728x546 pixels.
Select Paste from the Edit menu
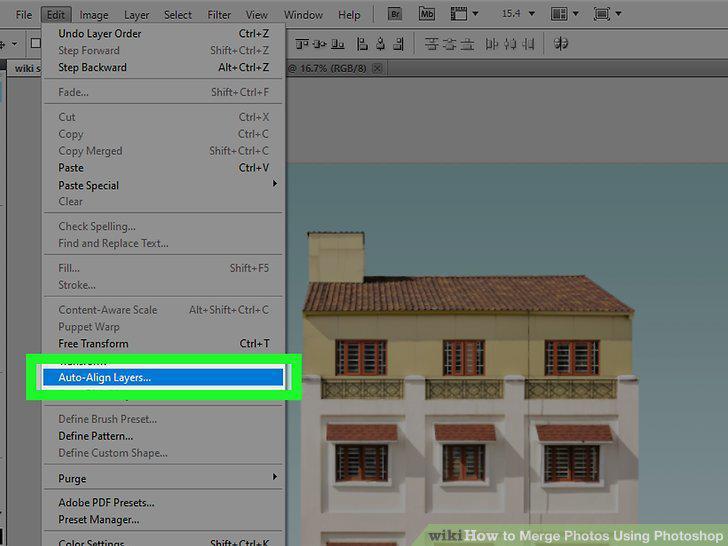coord(164,168)
